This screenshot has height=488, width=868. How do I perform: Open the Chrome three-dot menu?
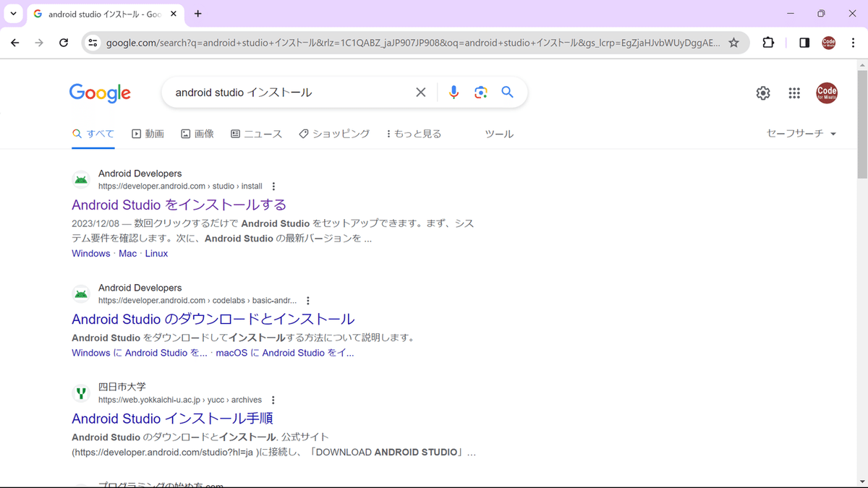tap(853, 43)
